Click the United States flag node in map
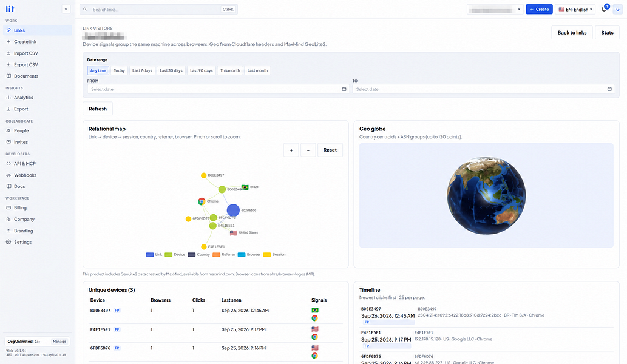627x364 pixels. point(234,232)
